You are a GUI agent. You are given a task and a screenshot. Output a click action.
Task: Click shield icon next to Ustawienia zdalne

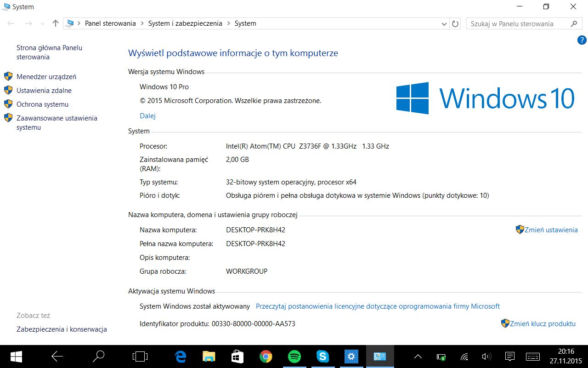[x=8, y=90]
